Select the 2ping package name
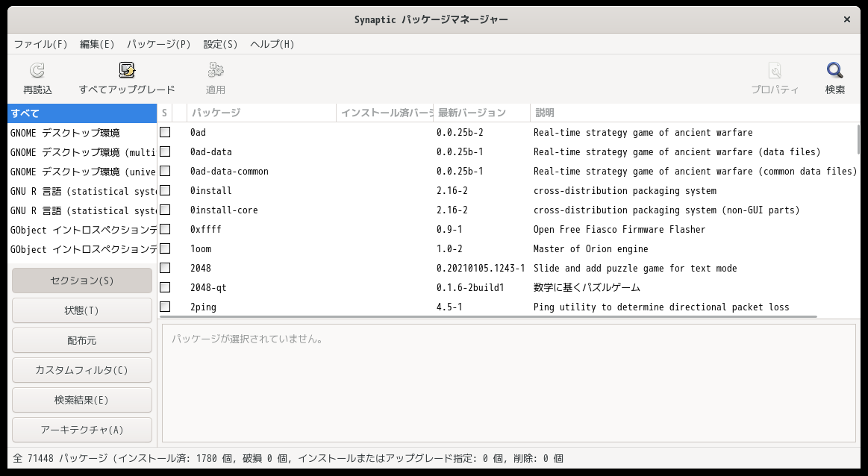The width and height of the screenshot is (868, 476). tap(203, 307)
